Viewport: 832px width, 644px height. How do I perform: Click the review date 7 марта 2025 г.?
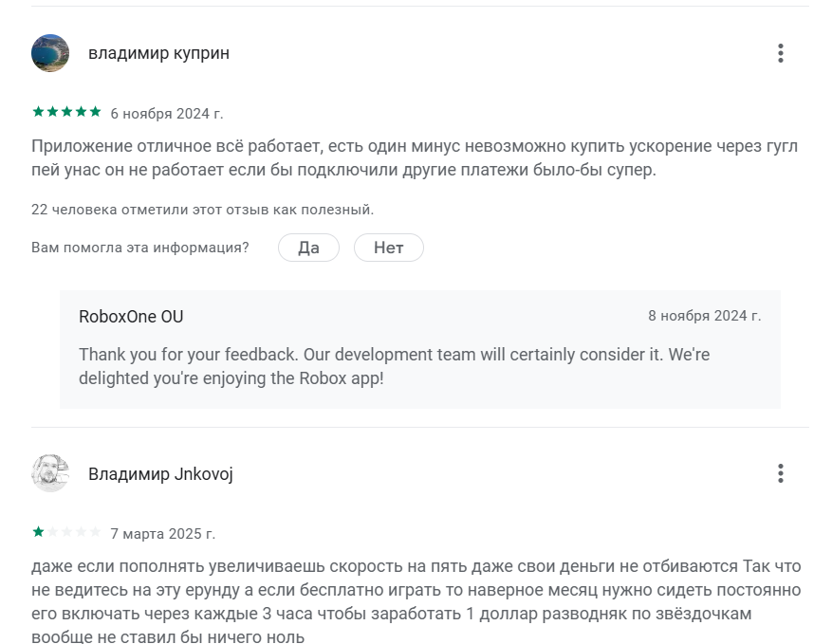[163, 534]
